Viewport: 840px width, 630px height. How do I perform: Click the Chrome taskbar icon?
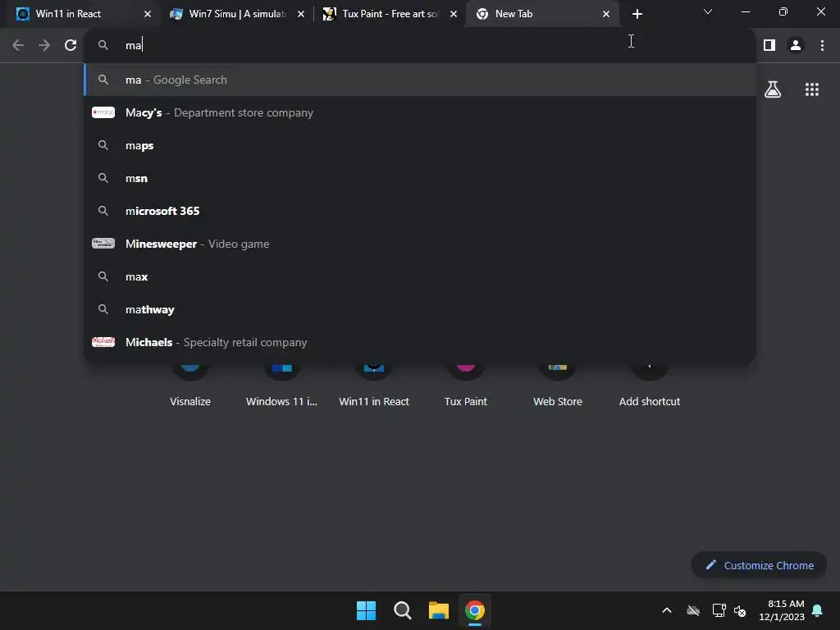[475, 610]
